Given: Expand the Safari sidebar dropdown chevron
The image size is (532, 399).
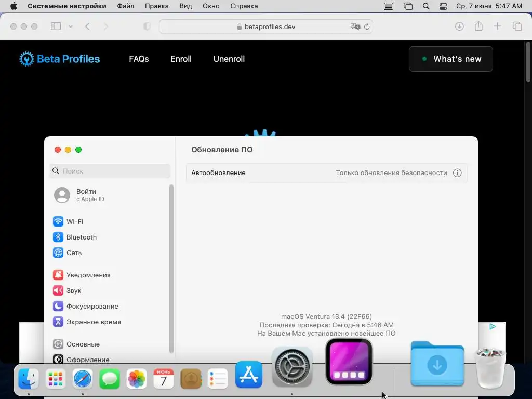Looking at the screenshot, I should point(71,26).
